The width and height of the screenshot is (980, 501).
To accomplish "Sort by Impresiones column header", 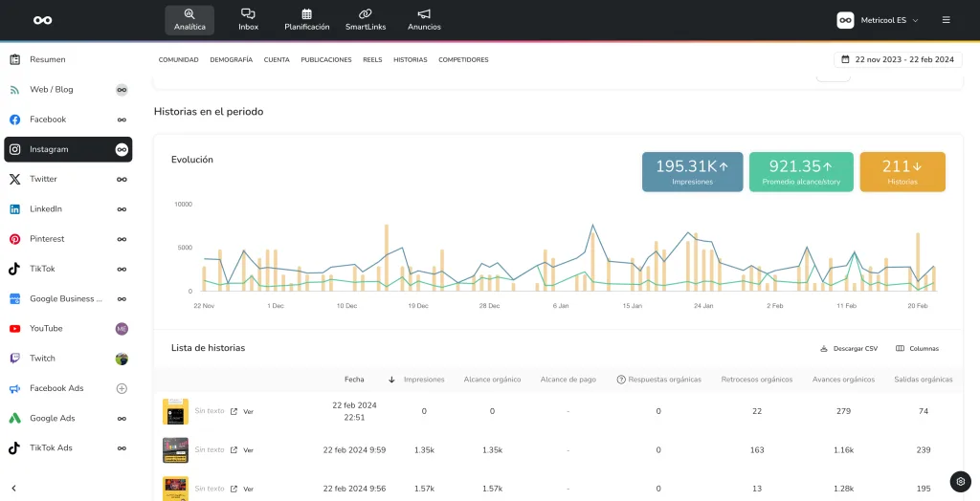I will click(x=424, y=380).
